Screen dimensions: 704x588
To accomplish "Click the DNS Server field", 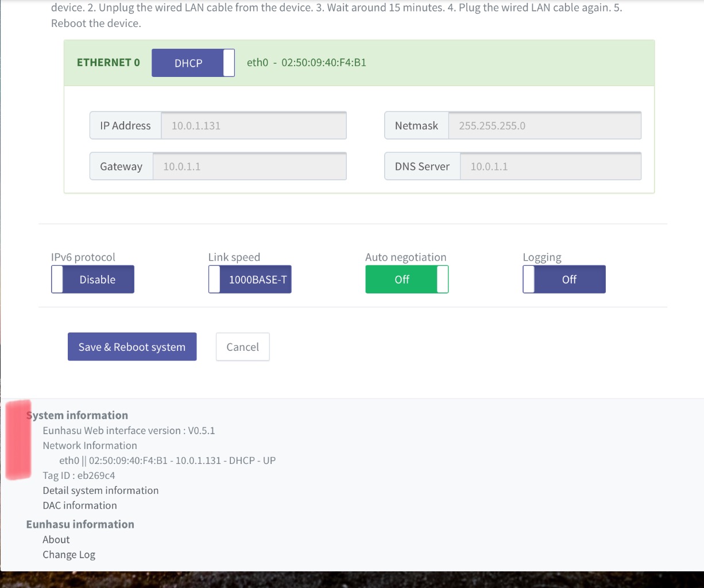I will point(550,167).
